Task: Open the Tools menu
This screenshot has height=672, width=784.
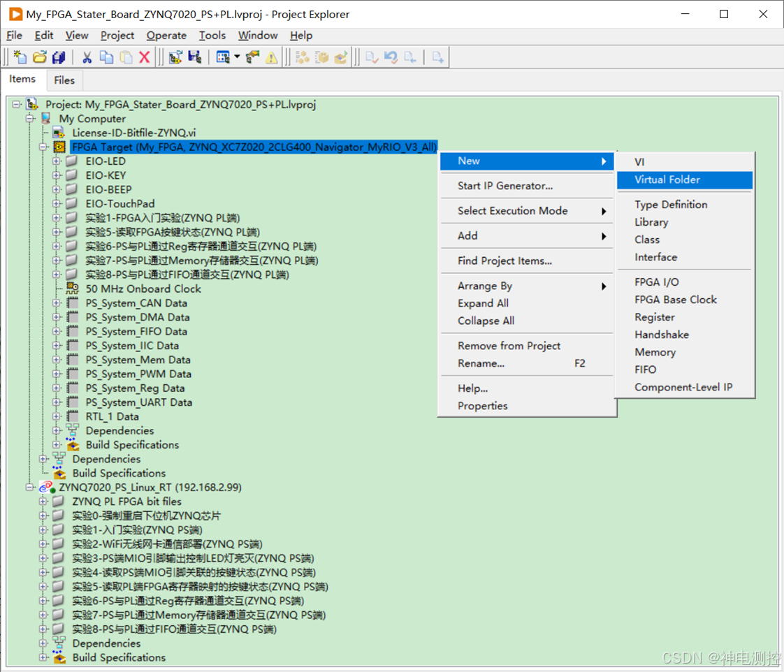Action: pos(212,36)
